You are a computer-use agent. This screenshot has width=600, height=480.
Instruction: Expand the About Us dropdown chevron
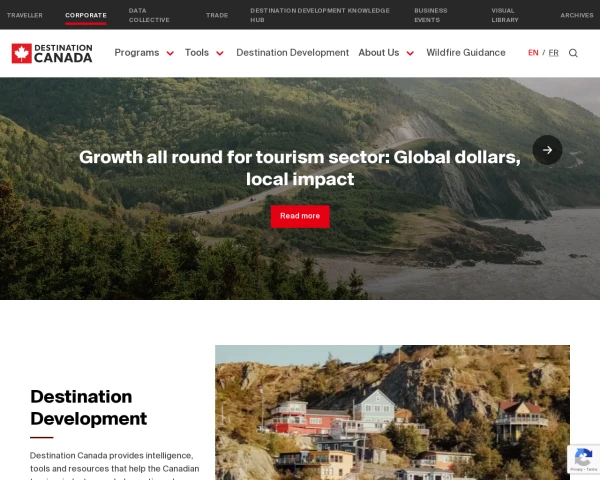[410, 53]
